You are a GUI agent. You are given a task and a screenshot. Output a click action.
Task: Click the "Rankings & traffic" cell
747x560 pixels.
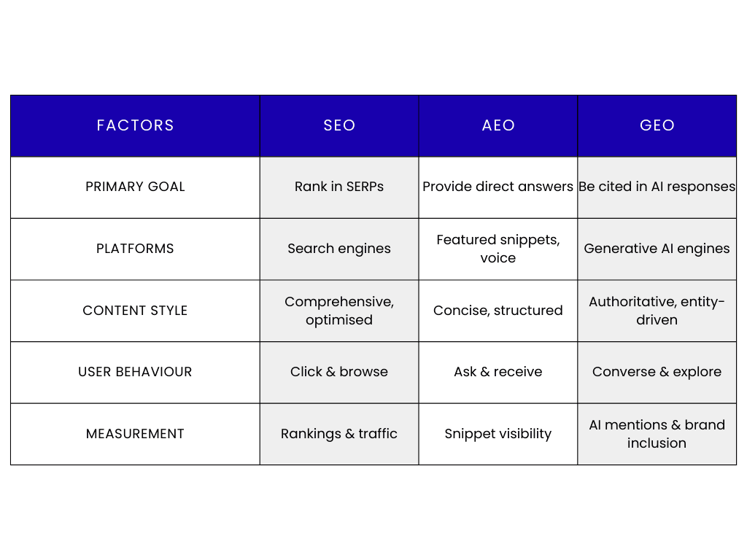tap(339, 434)
